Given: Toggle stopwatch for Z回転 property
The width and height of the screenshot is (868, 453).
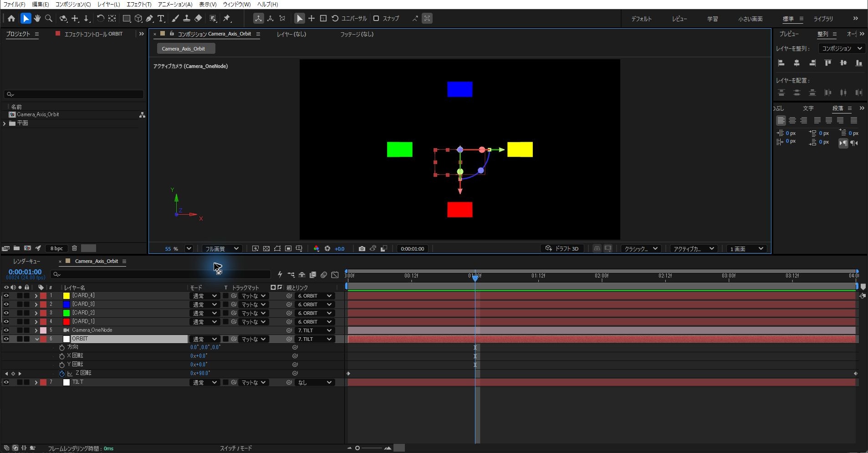Looking at the screenshot, I should click(62, 373).
